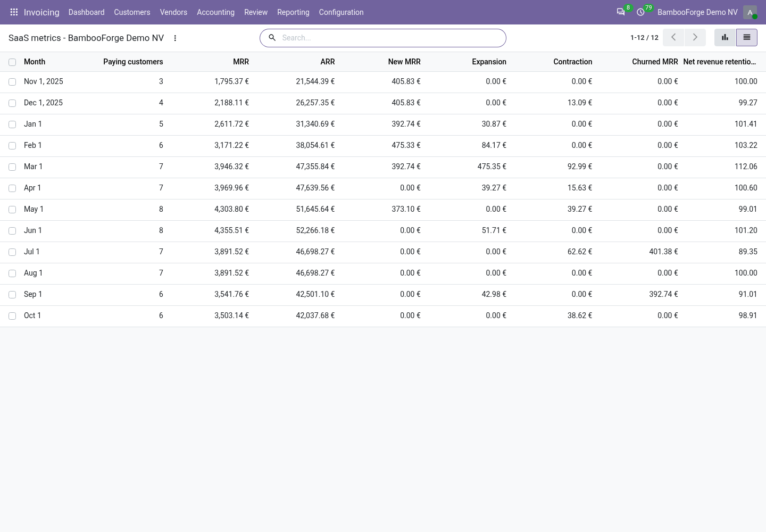This screenshot has height=532, width=766.
Task: Open the Customers menu
Action: point(132,12)
